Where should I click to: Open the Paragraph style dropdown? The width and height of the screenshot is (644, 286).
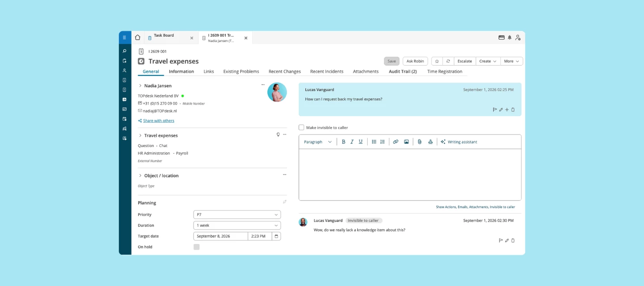pos(318,142)
